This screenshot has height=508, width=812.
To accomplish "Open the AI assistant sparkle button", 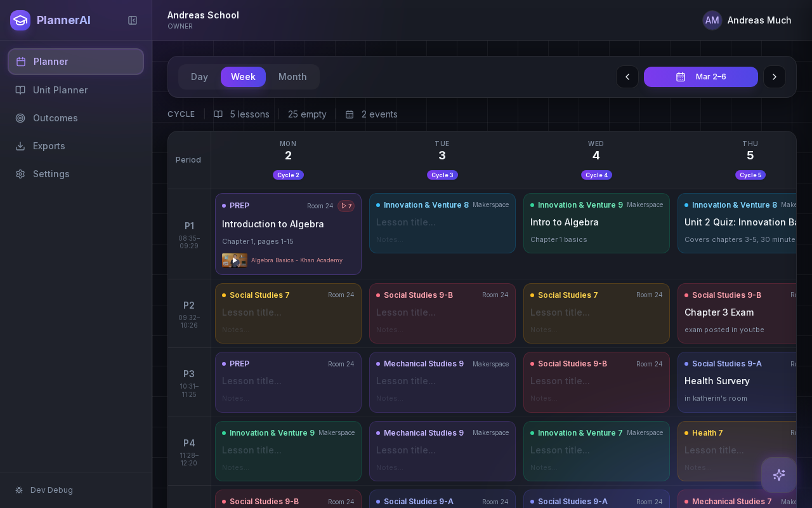I will pos(779,475).
